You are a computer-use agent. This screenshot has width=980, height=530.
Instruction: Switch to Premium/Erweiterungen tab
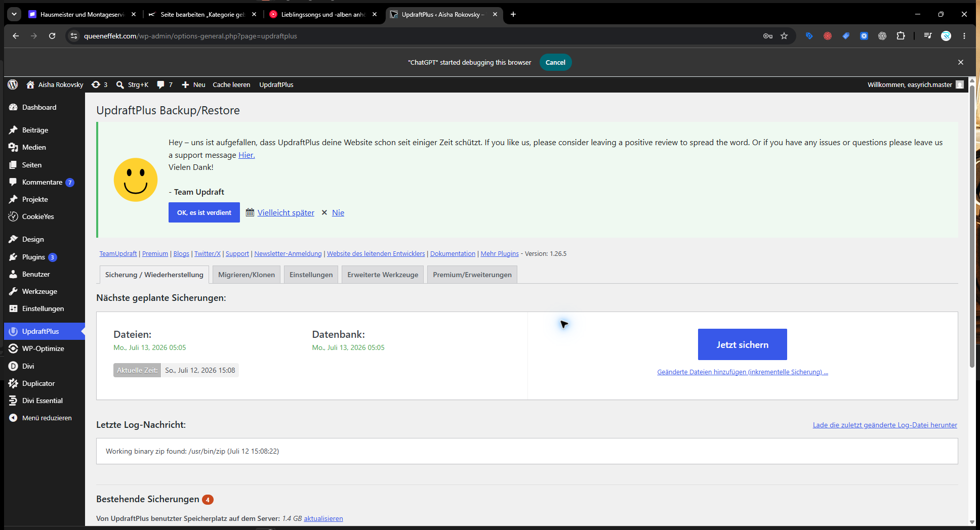[472, 275]
